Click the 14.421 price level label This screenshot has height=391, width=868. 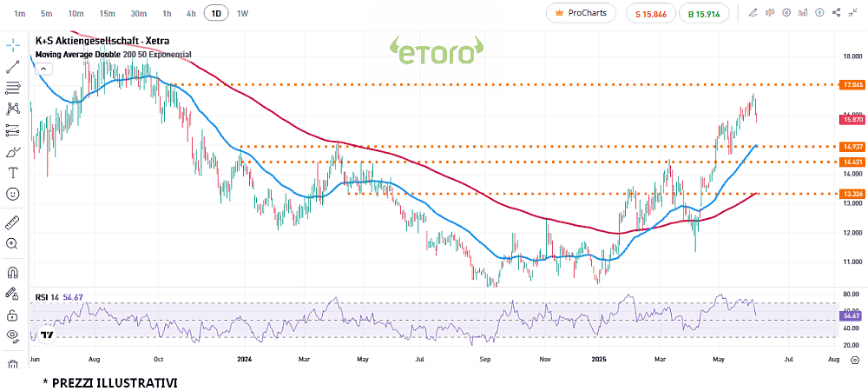click(x=852, y=162)
